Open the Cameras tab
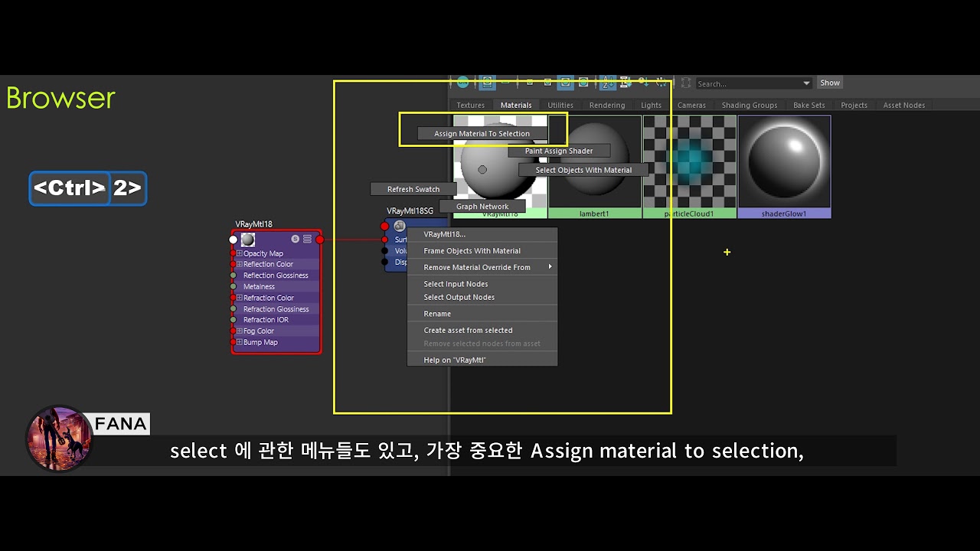 (691, 105)
